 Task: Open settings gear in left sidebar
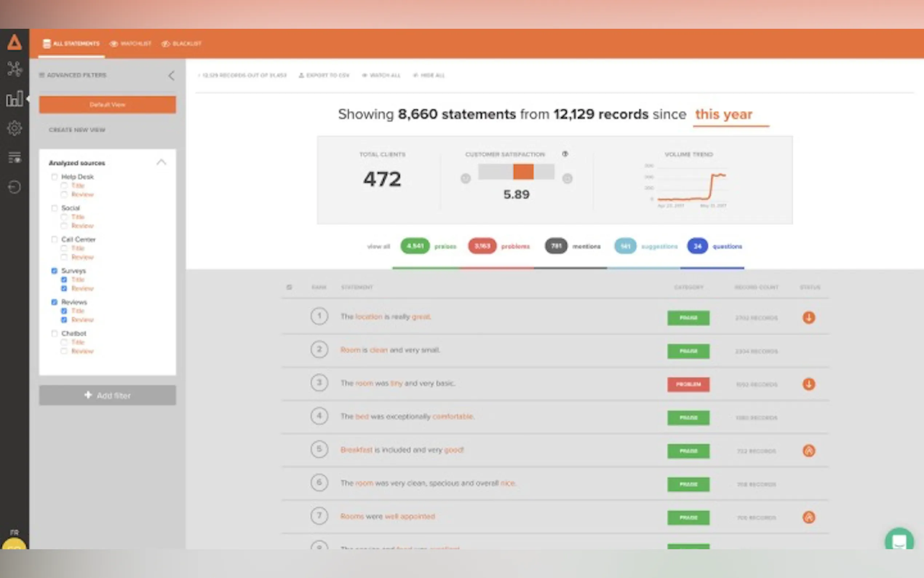15,128
